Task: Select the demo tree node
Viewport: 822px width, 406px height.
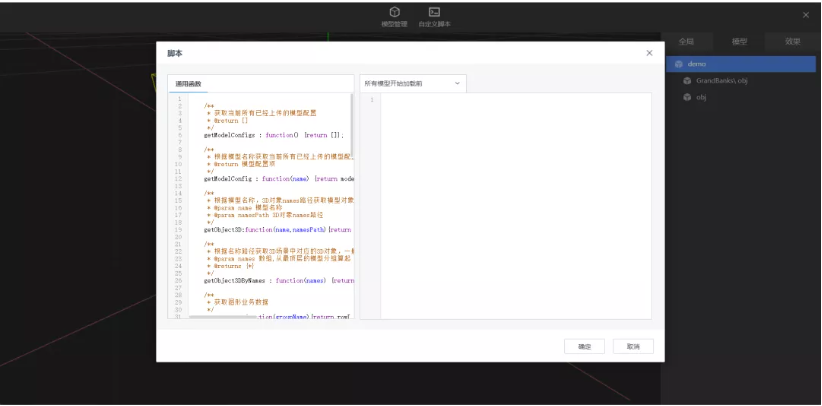Action: 697,64
